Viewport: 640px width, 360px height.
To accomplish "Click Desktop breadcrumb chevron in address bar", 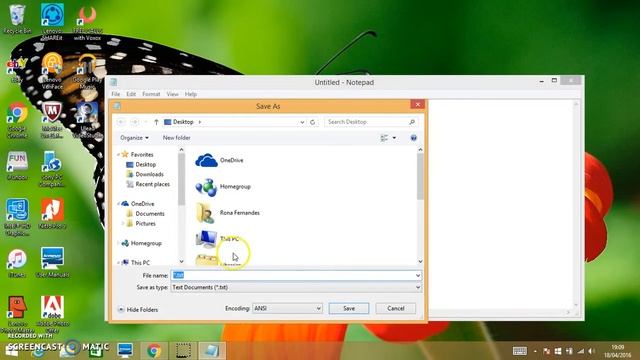I will click(200, 122).
